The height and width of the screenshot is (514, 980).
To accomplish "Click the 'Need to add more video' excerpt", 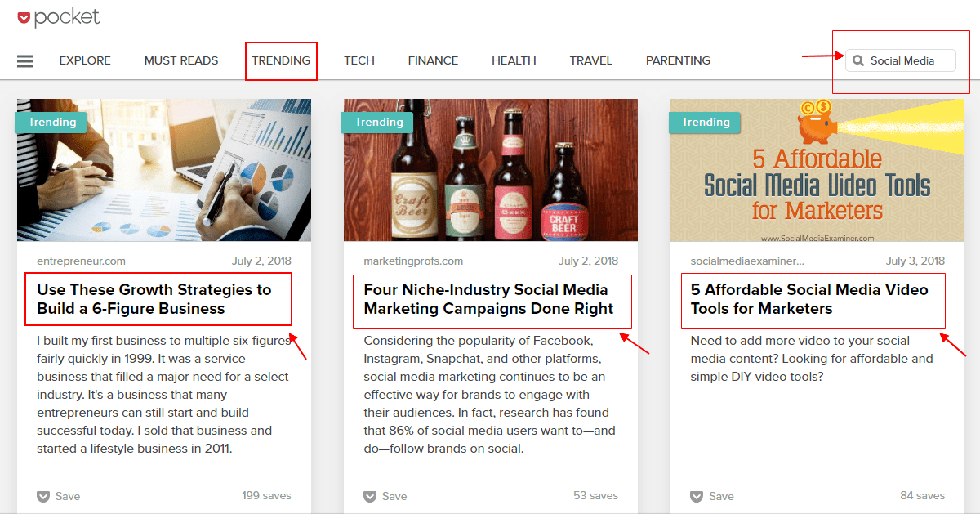I will tap(812, 359).
